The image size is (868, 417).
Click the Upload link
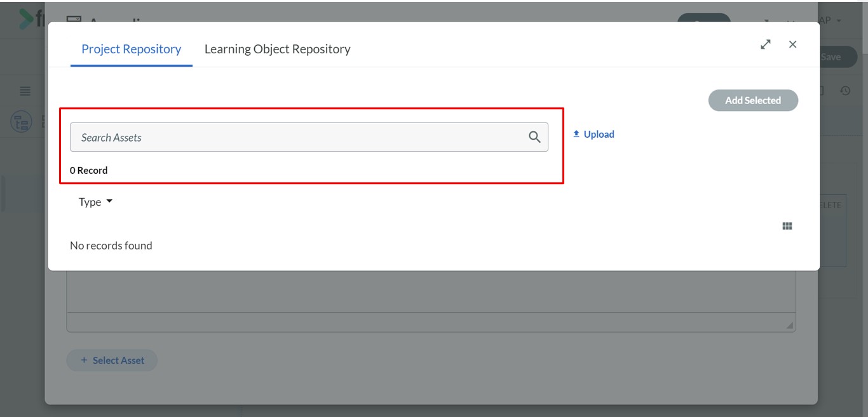(599, 134)
